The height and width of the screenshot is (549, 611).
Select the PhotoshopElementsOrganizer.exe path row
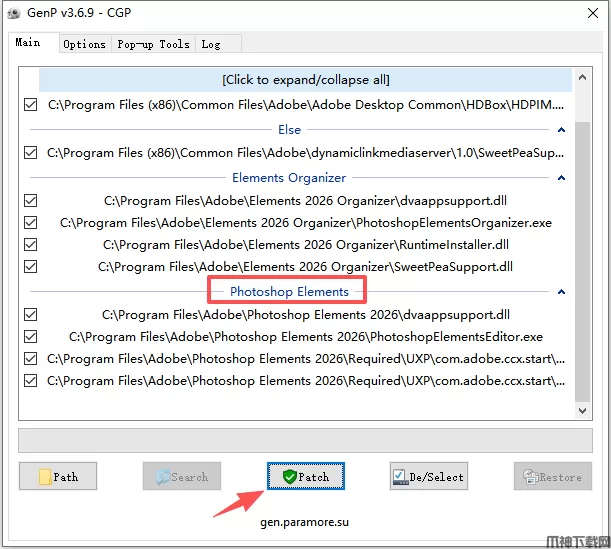(306, 223)
